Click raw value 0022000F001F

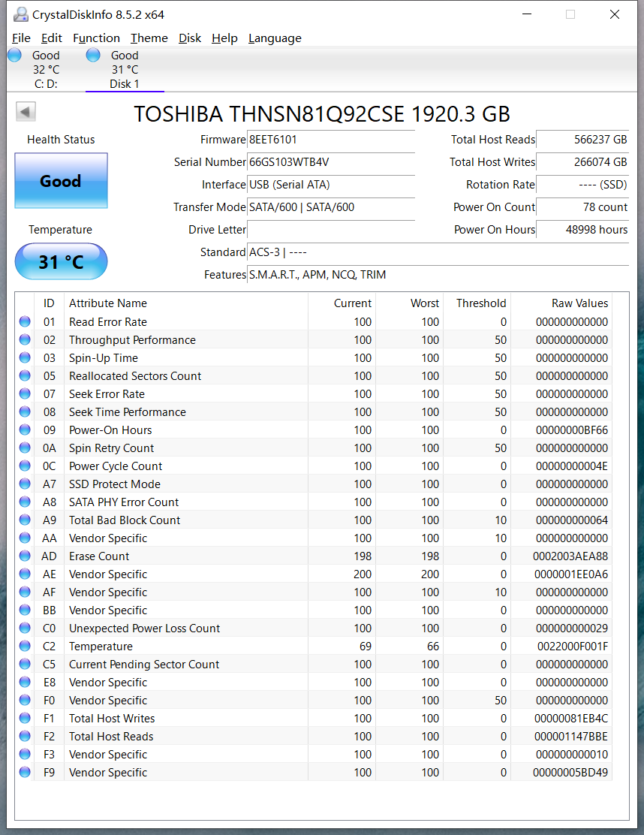(x=572, y=646)
